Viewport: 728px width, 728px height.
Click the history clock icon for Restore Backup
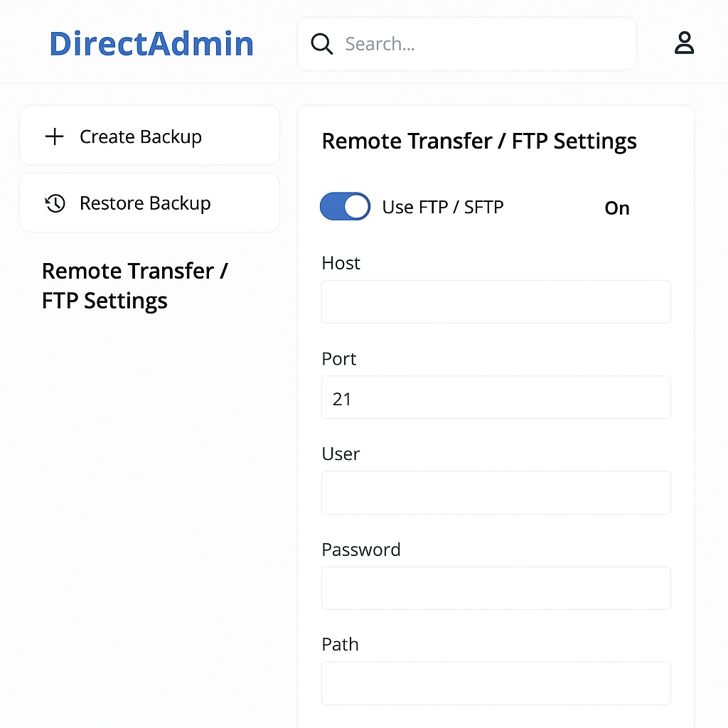[55, 204]
